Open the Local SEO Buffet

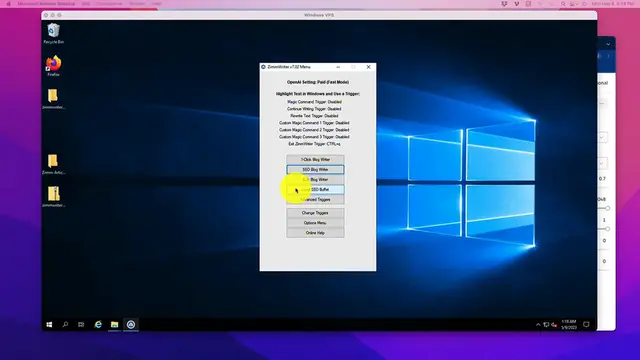(315, 189)
